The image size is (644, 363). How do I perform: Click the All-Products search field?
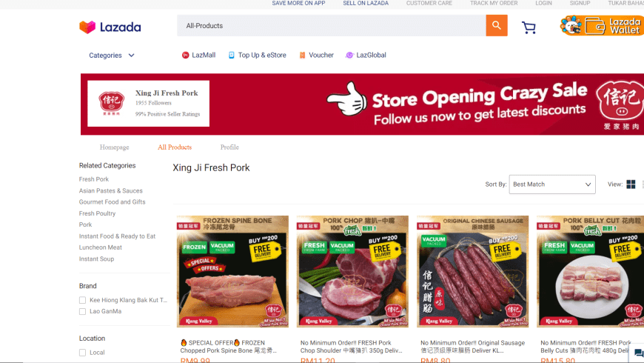point(332,25)
